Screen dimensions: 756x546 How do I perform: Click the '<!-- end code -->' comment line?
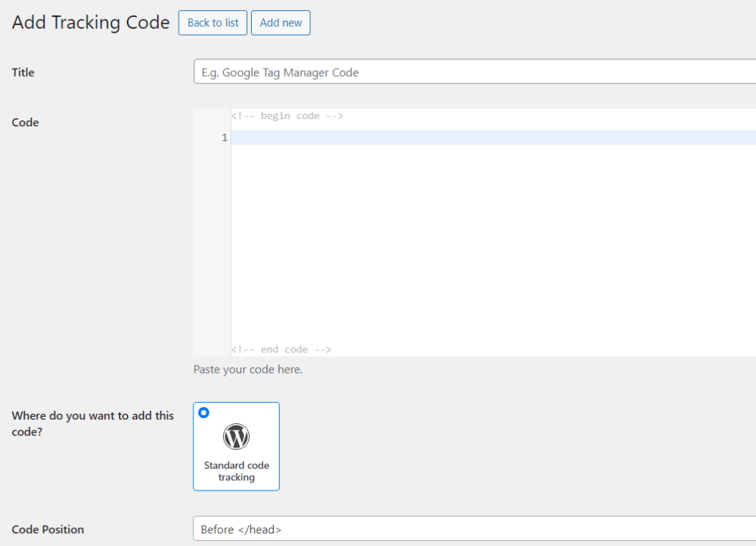pos(281,349)
